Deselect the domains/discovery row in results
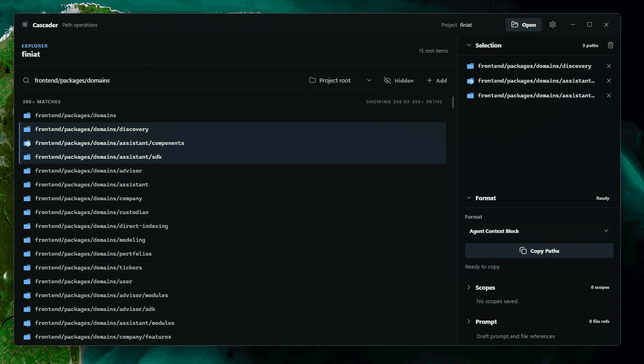 click(x=233, y=129)
